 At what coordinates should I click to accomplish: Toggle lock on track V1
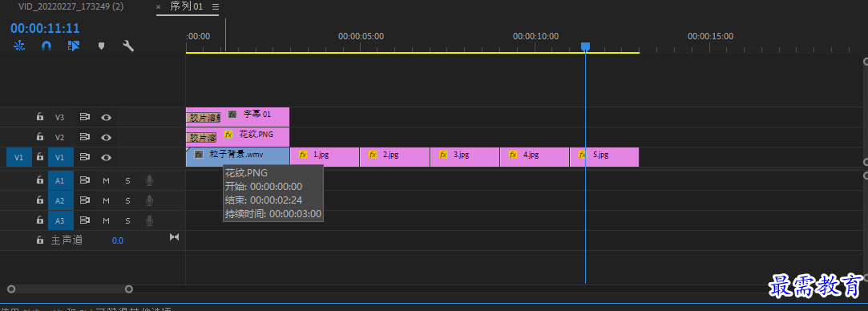(40, 157)
